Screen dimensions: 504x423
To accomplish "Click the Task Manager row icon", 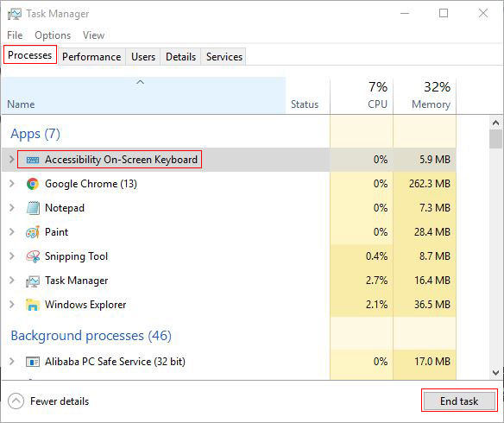I will point(33,281).
